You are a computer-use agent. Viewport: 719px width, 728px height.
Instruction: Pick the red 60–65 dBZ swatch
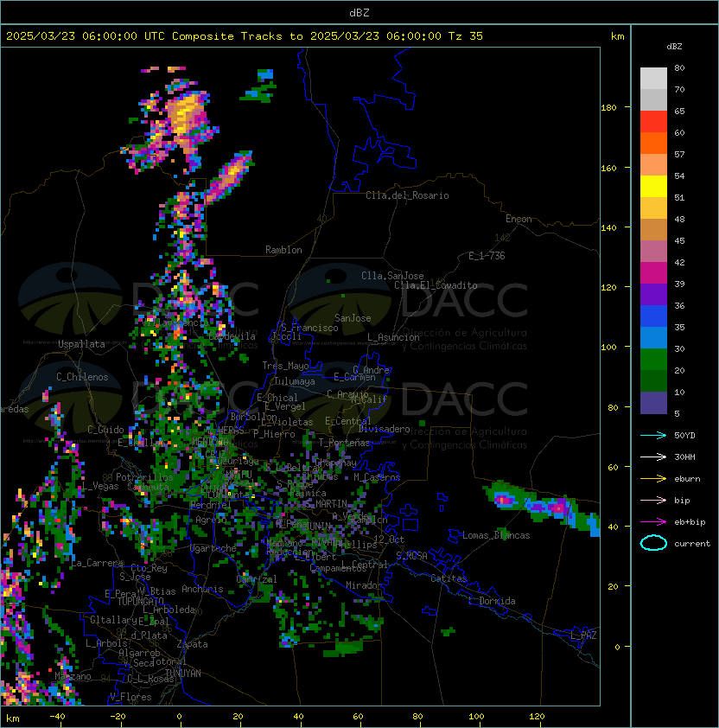[x=653, y=122]
